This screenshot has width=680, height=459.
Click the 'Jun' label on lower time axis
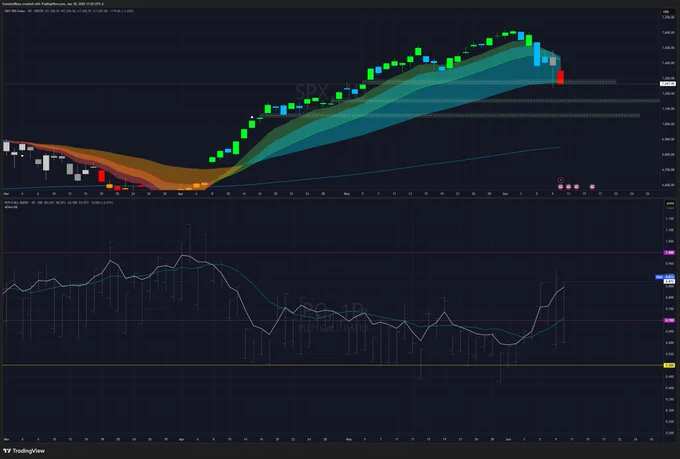click(508, 439)
